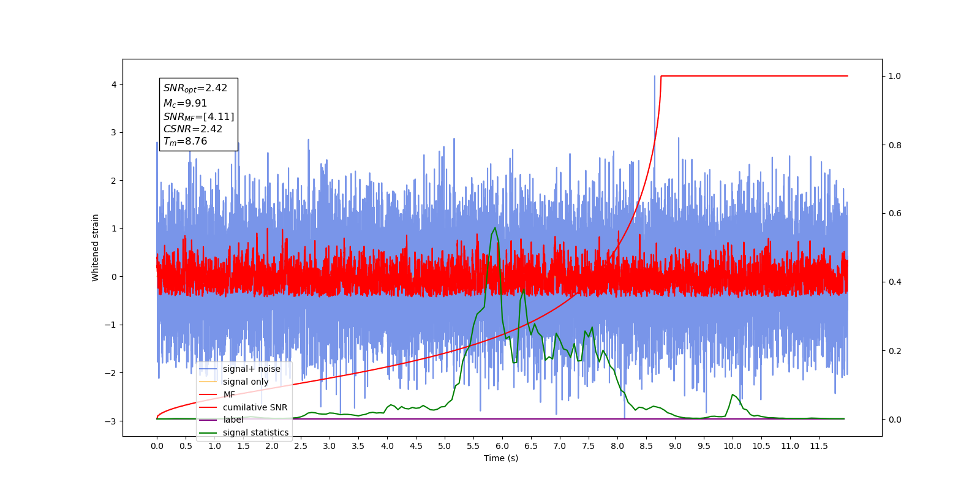
Task: Click the 'signal only' legend label
Action: pos(246,382)
